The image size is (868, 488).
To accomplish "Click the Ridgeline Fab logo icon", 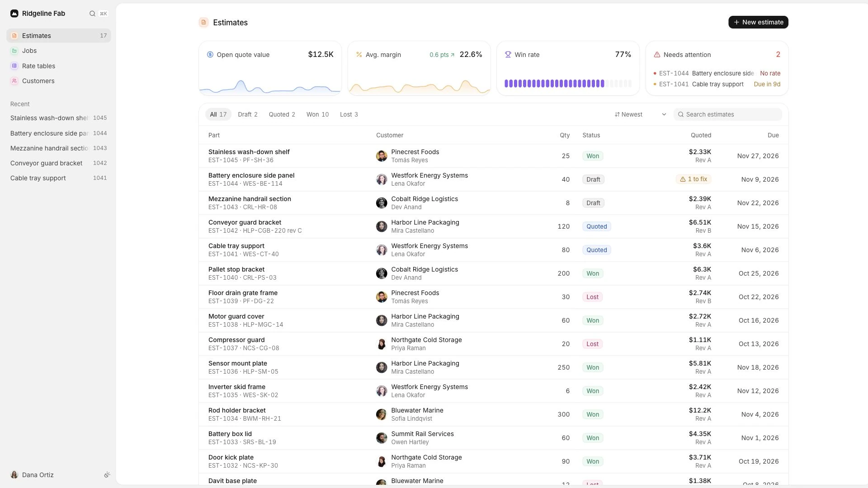I will click(x=14, y=14).
